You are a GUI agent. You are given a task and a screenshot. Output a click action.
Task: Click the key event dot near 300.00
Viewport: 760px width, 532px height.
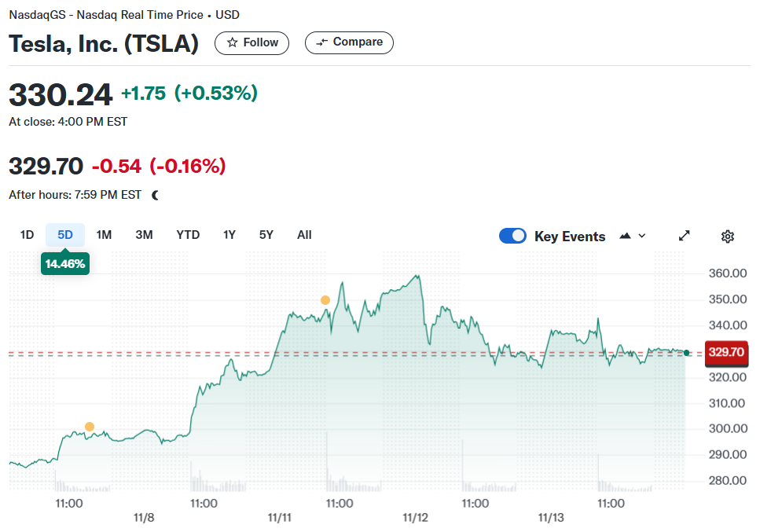tap(90, 427)
